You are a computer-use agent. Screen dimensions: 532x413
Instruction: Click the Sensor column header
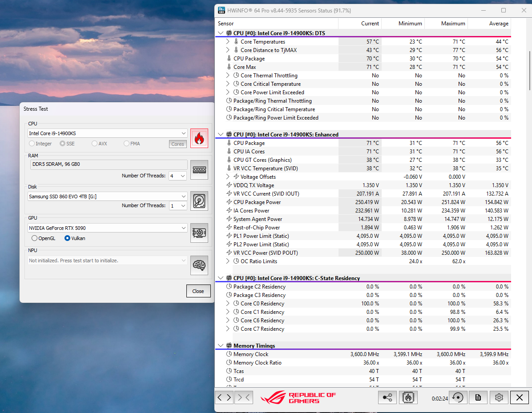click(277, 24)
